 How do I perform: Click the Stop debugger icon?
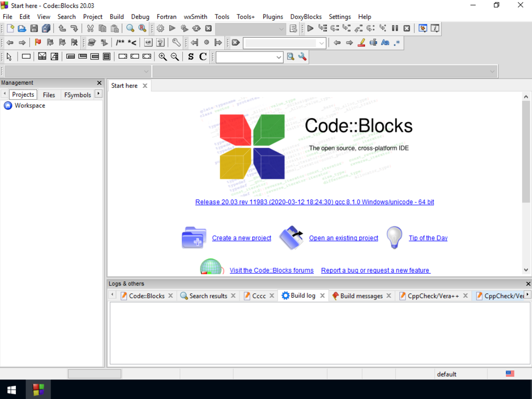click(x=407, y=28)
